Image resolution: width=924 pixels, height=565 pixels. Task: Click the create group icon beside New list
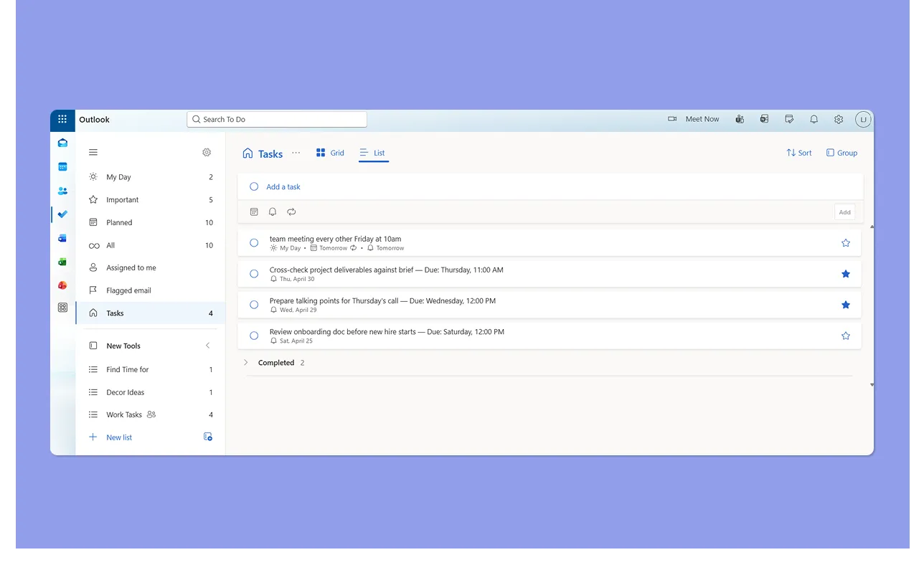tap(208, 437)
